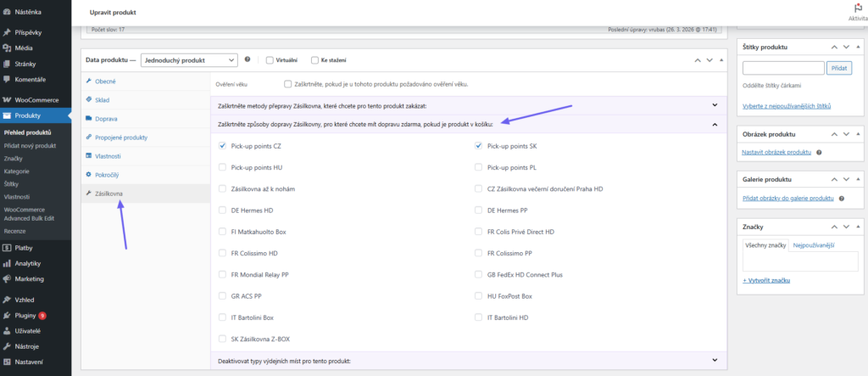This screenshot has height=376, width=868.
Task: Move Data produktu panel up arrow
Action: click(698, 60)
